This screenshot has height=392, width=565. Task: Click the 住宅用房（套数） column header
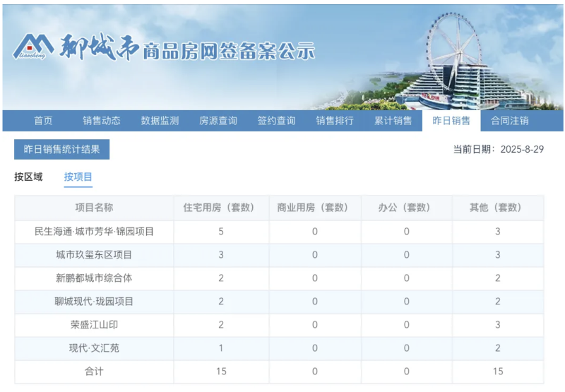221,208
